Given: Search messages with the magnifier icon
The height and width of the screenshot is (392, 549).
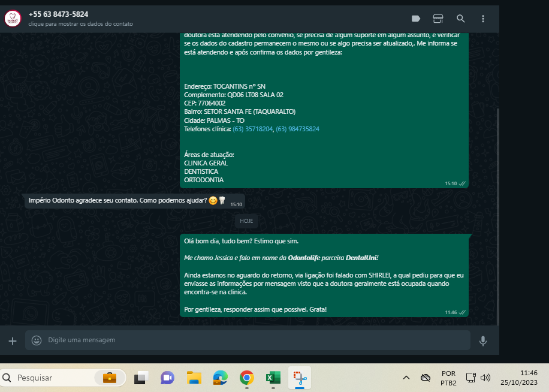Looking at the screenshot, I should [461, 19].
